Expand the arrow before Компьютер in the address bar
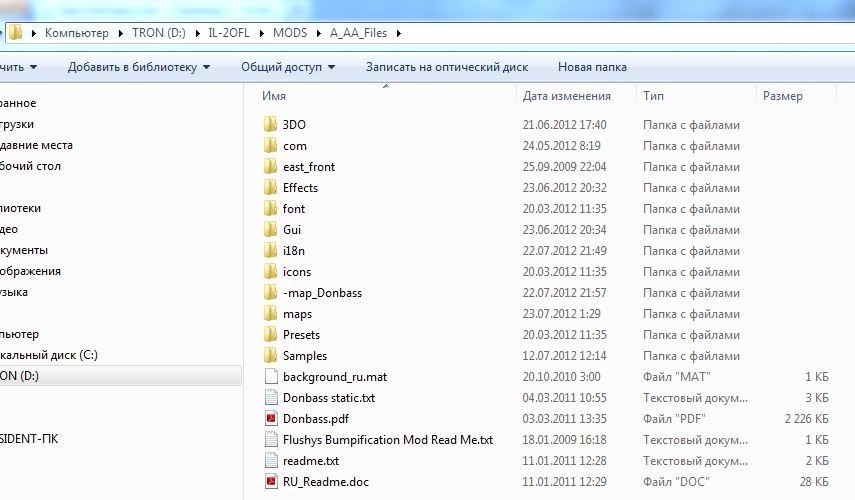This screenshot has width=855, height=500. (34, 33)
